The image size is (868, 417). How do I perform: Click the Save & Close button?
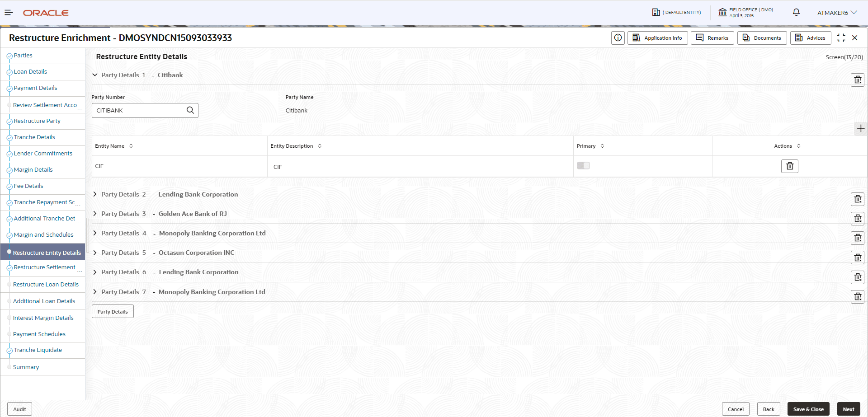[x=808, y=409]
